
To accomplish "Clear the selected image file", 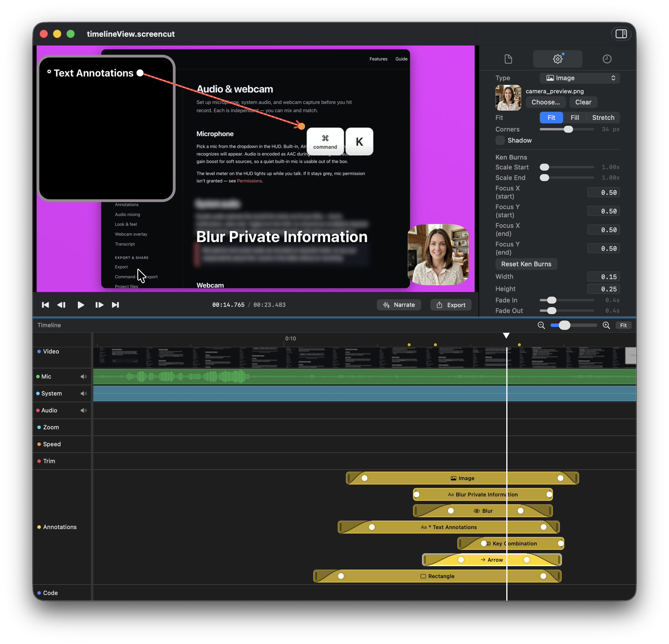I will pos(583,102).
